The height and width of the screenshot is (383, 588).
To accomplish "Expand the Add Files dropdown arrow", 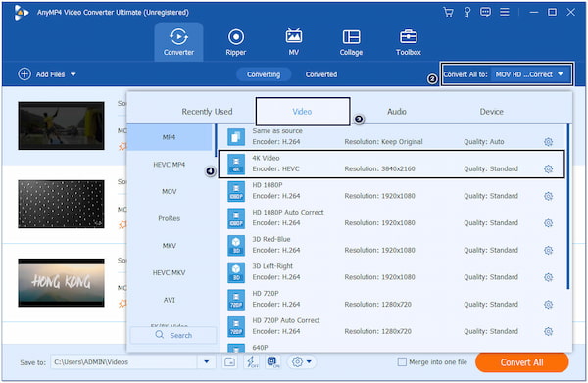I will click(x=73, y=74).
